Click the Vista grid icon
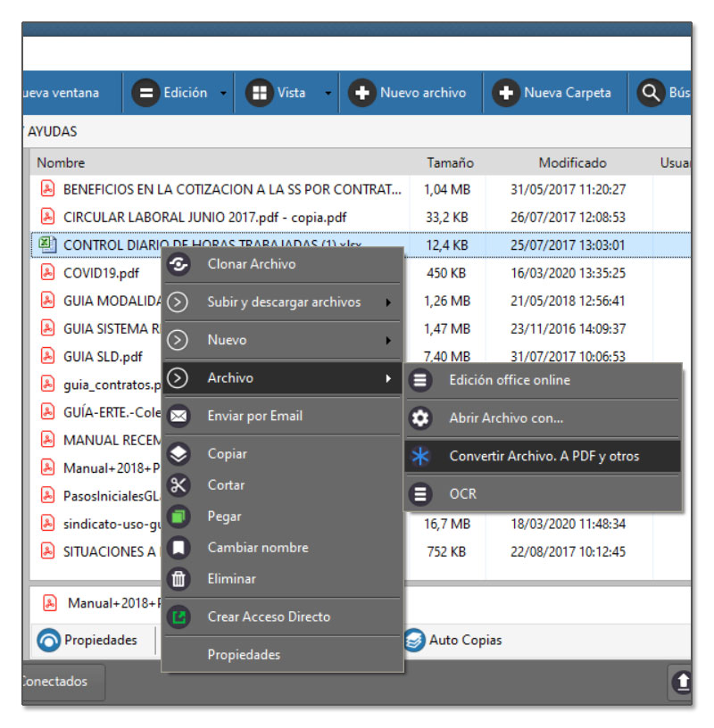The image size is (714, 728). 259,93
